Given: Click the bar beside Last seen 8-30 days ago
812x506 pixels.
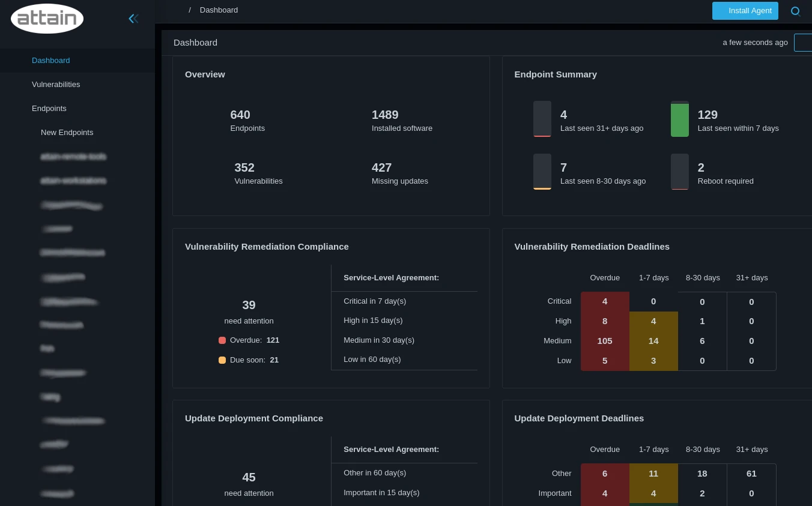Looking at the screenshot, I should pyautogui.click(x=542, y=172).
